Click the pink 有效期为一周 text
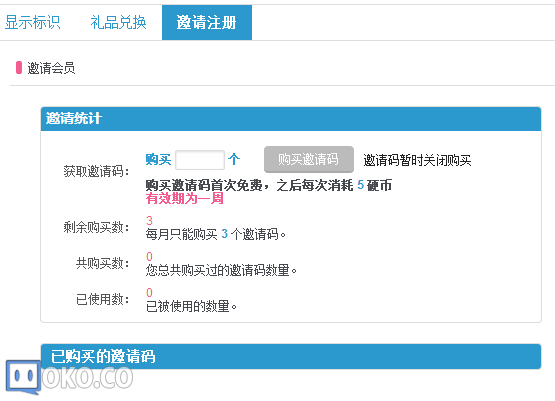The image size is (555, 401). point(184,198)
